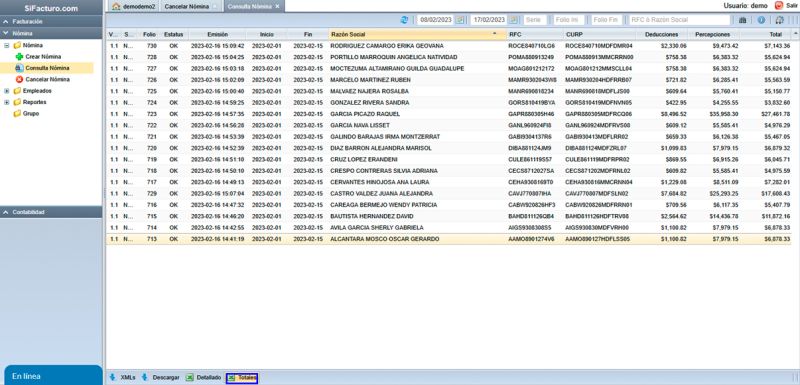Sort by the Emisión column header

pyautogui.click(x=217, y=34)
